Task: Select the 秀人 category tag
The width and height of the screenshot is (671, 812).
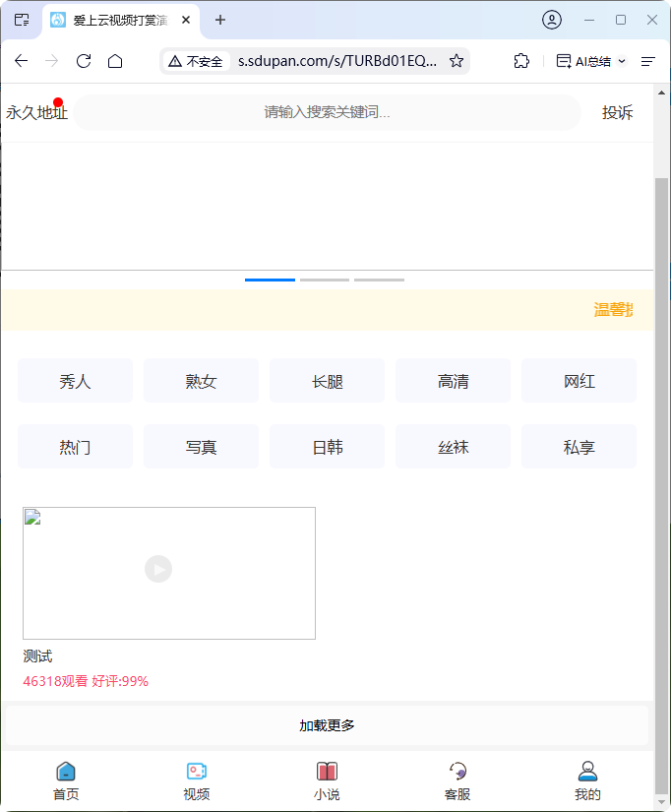Action: click(75, 381)
